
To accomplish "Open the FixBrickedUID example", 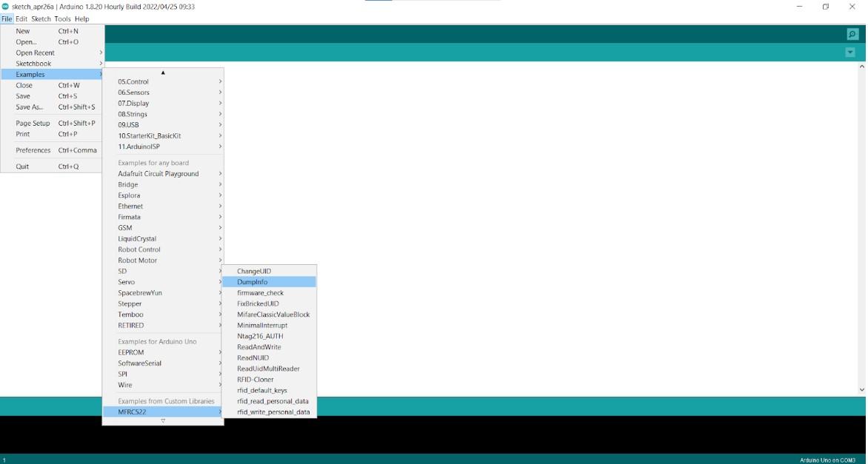I will [x=269, y=303].
